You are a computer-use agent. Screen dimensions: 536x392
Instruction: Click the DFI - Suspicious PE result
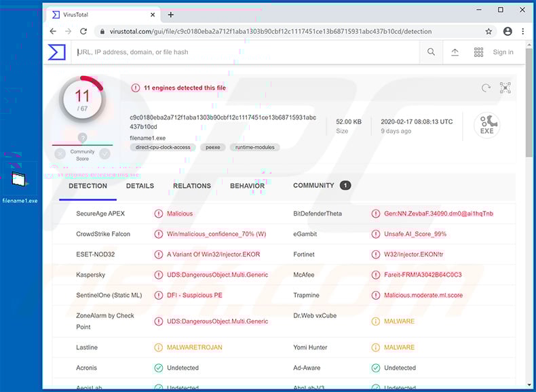pyautogui.click(x=195, y=295)
